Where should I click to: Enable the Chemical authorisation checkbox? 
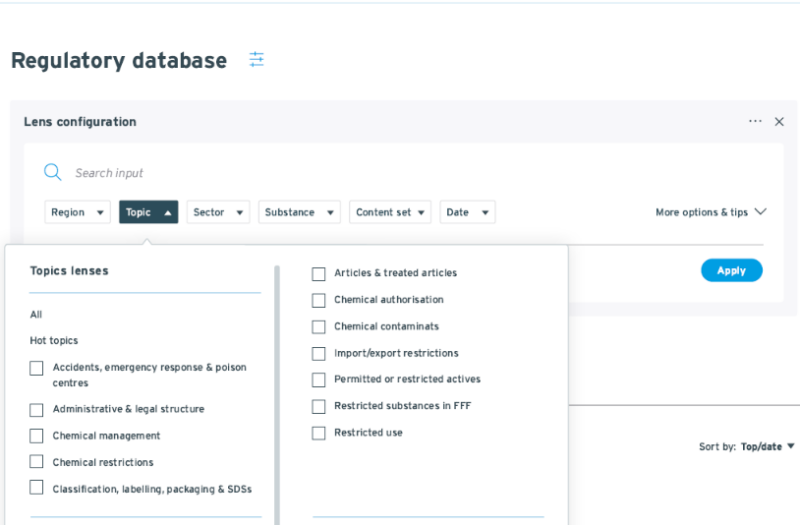tap(318, 301)
